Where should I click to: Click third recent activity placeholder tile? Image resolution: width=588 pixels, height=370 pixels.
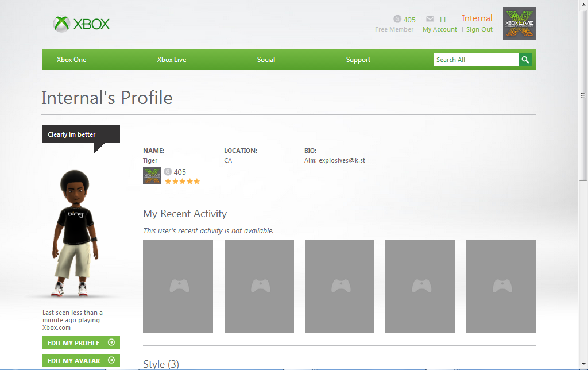tap(339, 286)
